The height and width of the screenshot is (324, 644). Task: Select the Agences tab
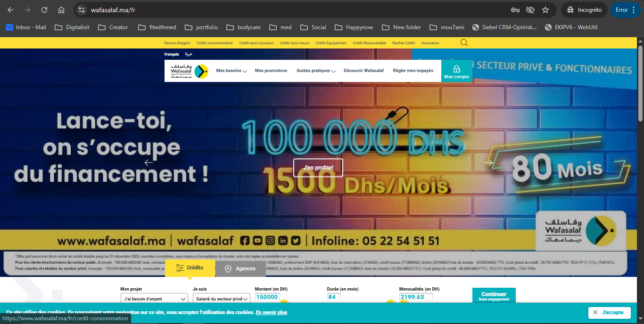[x=240, y=269]
